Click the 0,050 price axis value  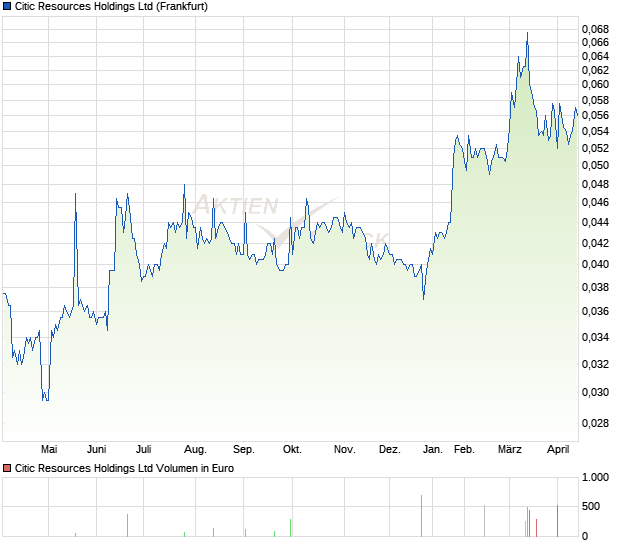[x=595, y=165]
